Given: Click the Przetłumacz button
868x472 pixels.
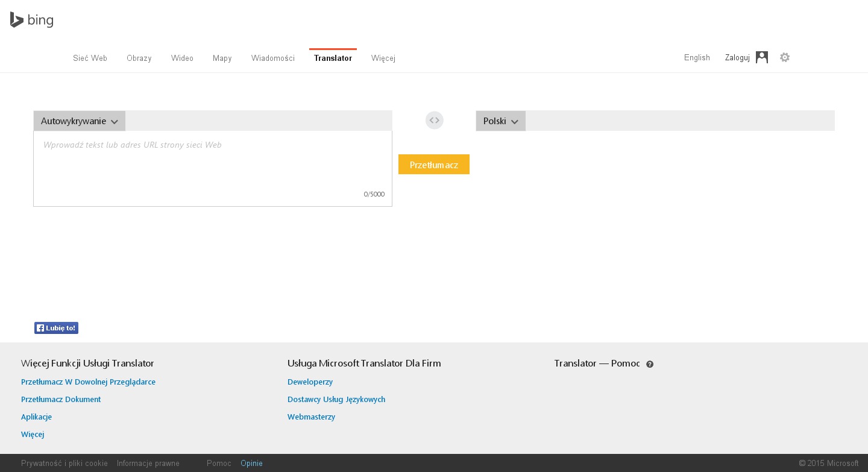Looking at the screenshot, I should pyautogui.click(x=433, y=165).
